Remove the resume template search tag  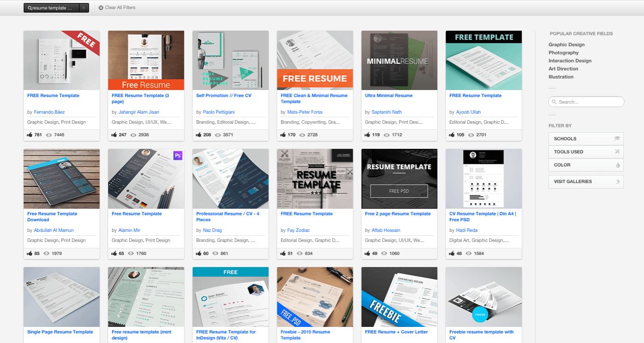[x=83, y=7]
